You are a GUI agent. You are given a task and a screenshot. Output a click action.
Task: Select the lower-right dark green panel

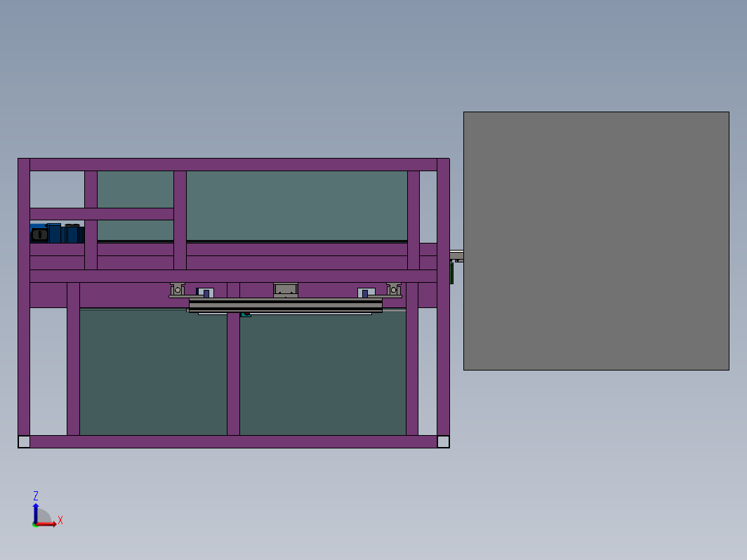pyautogui.click(x=322, y=373)
